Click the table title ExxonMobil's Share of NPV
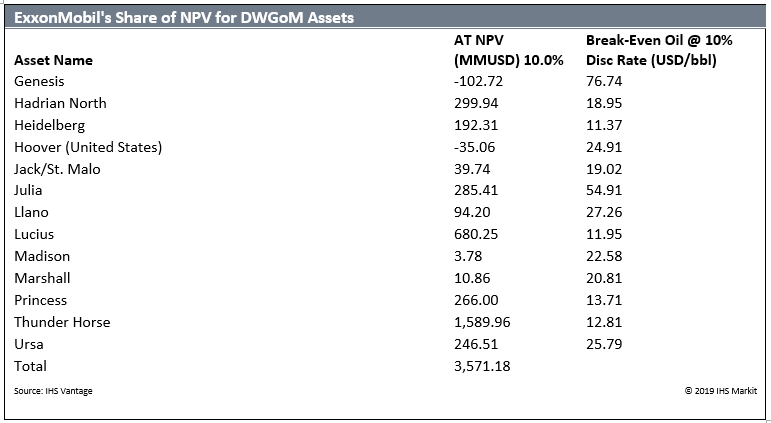The image size is (771, 423). 184,18
